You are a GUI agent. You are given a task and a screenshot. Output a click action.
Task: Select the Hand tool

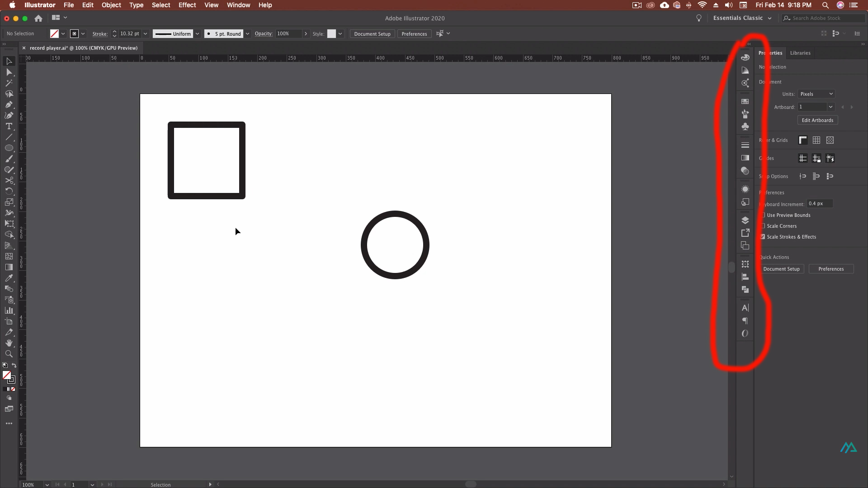(x=9, y=343)
